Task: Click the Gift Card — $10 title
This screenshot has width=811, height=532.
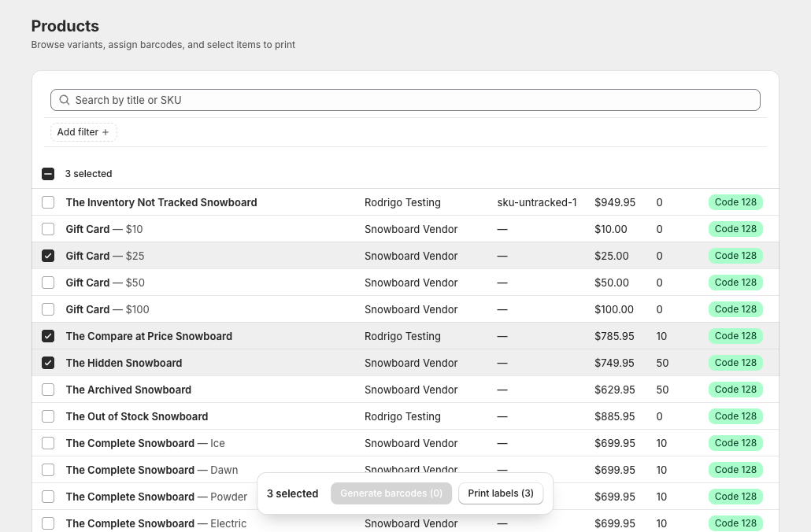Action: 104,229
